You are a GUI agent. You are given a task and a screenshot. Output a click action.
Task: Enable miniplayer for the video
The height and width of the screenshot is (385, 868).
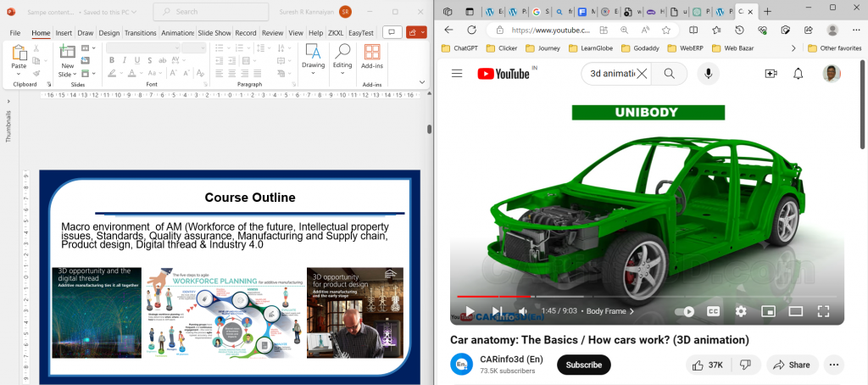768,311
